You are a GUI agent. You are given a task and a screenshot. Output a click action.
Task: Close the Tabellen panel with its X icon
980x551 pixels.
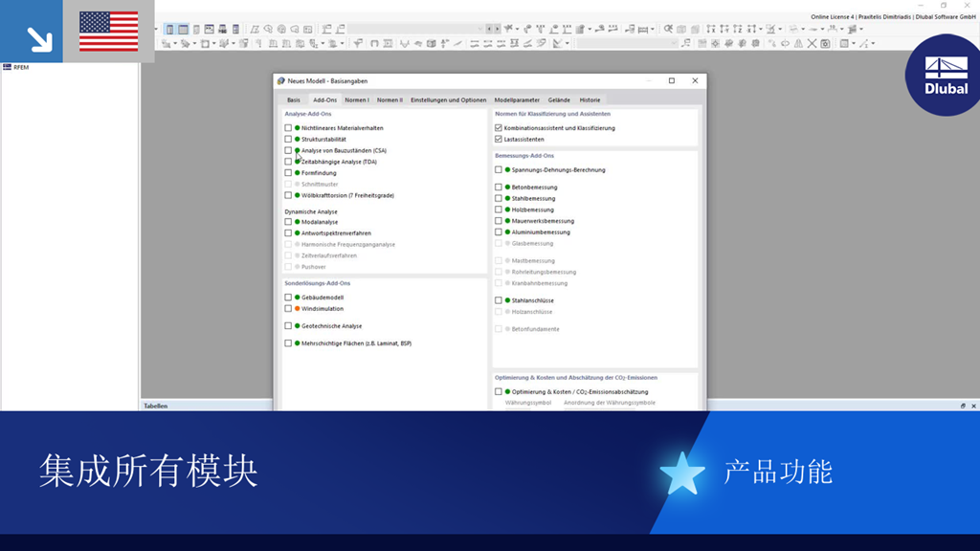[973, 406]
